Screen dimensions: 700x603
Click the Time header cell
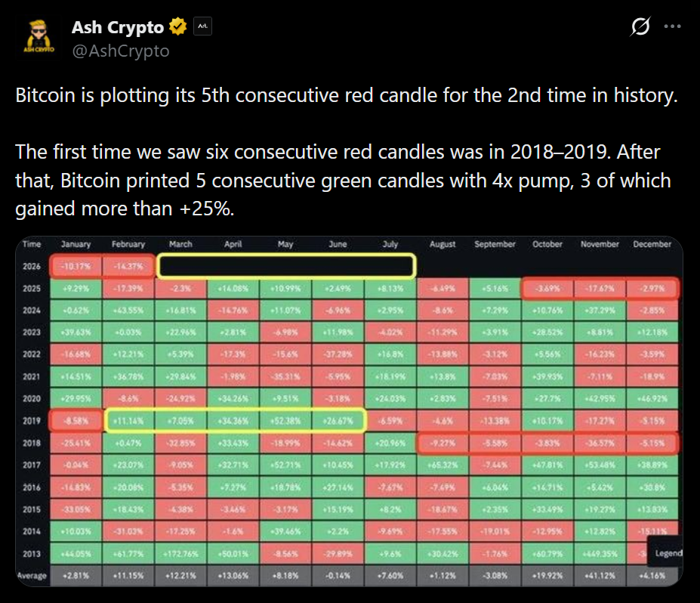(32, 245)
